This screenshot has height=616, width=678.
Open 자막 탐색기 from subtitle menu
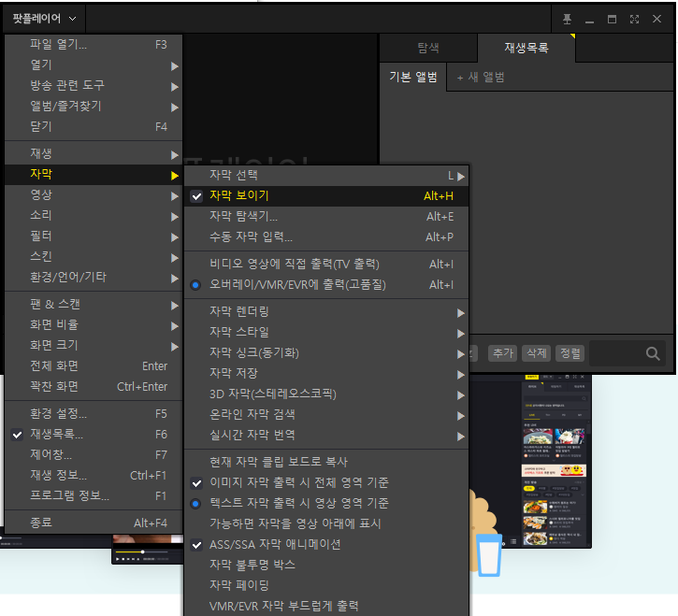243,216
